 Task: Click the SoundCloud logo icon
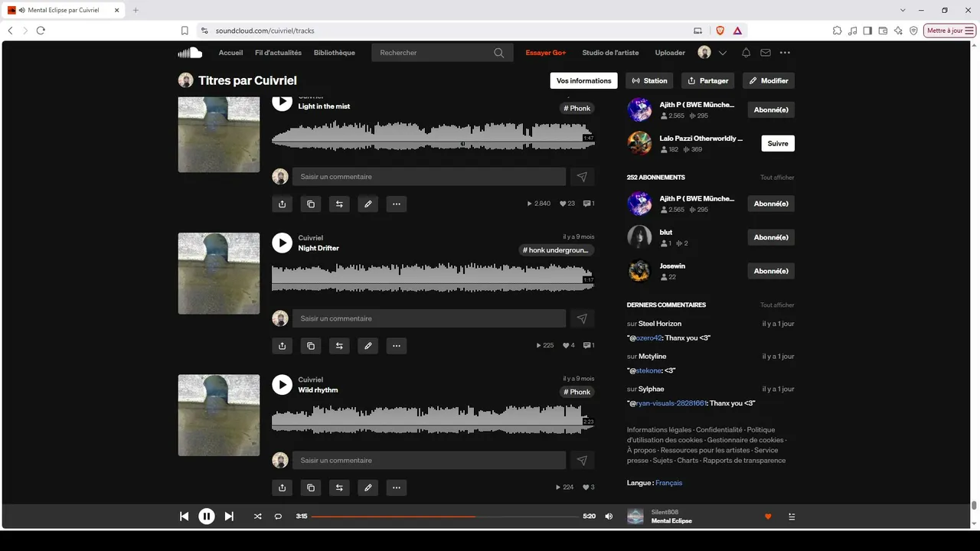coord(190,53)
